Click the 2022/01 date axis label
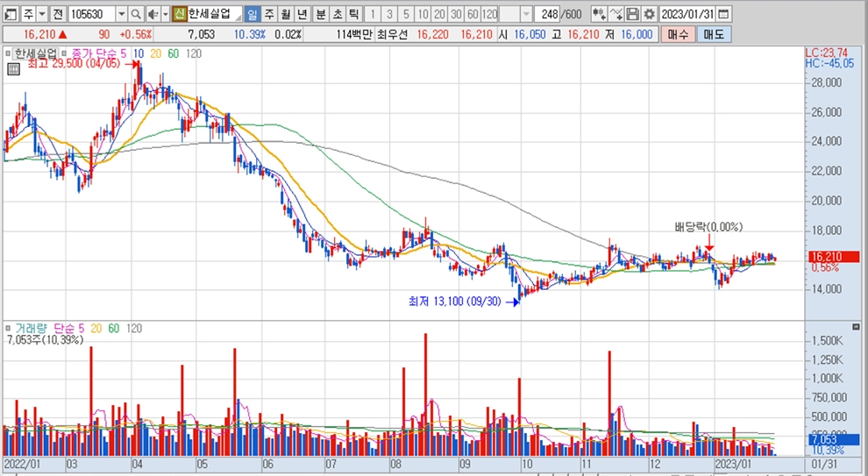Viewport: 868px width, 476px height. pyautogui.click(x=21, y=463)
